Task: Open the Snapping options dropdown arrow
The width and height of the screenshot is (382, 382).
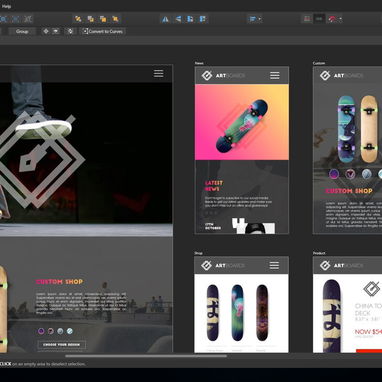Action: point(340,19)
